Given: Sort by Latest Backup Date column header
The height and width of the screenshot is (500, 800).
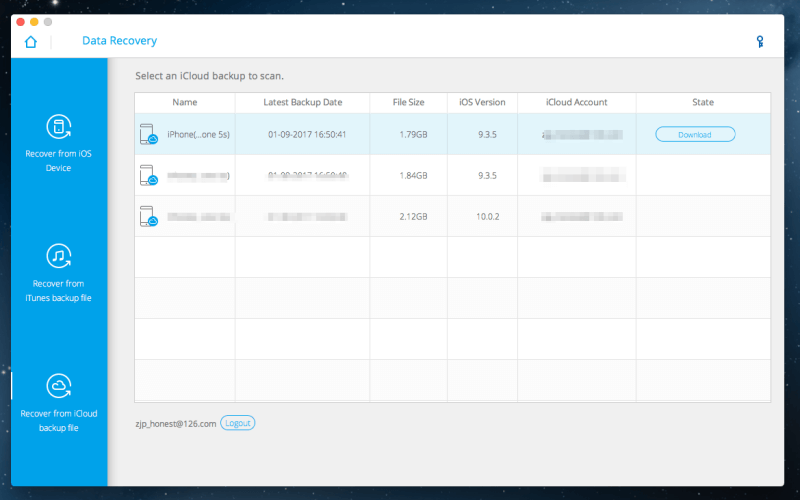Looking at the screenshot, I should 303,102.
